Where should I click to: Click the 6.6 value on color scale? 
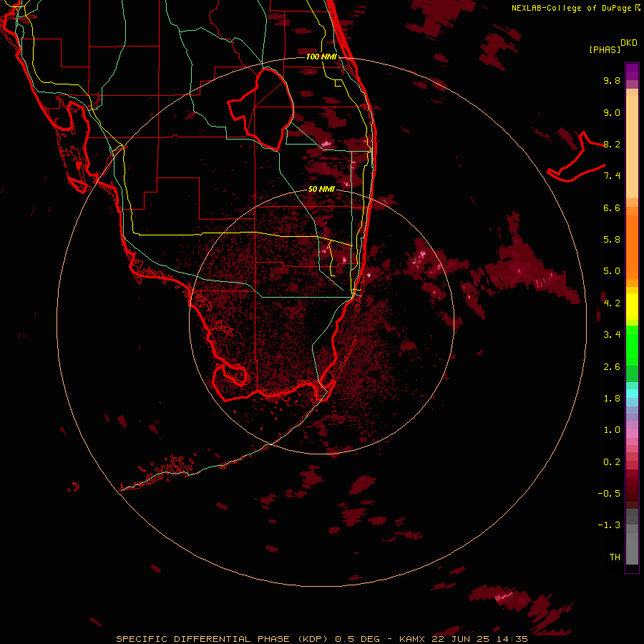612,208
